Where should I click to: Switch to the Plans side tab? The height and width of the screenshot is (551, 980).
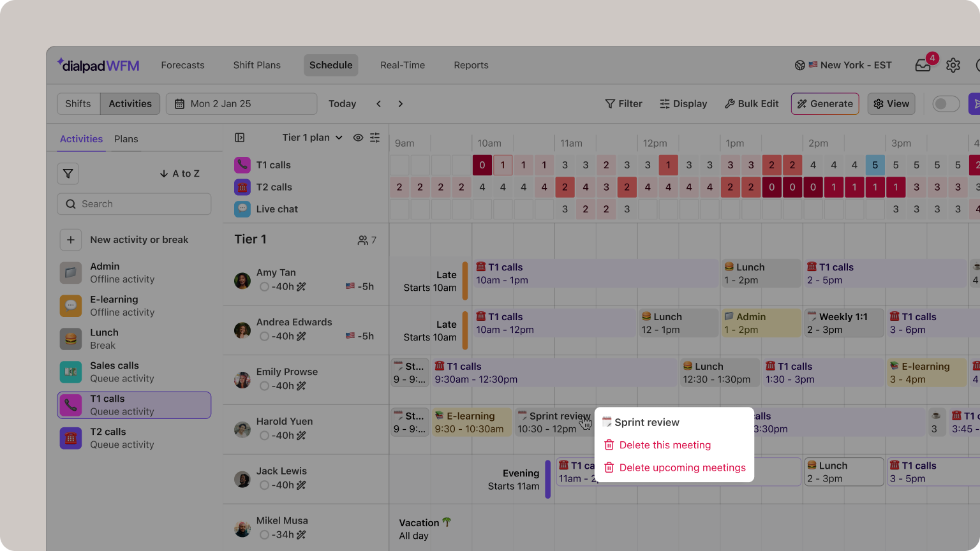tap(126, 139)
